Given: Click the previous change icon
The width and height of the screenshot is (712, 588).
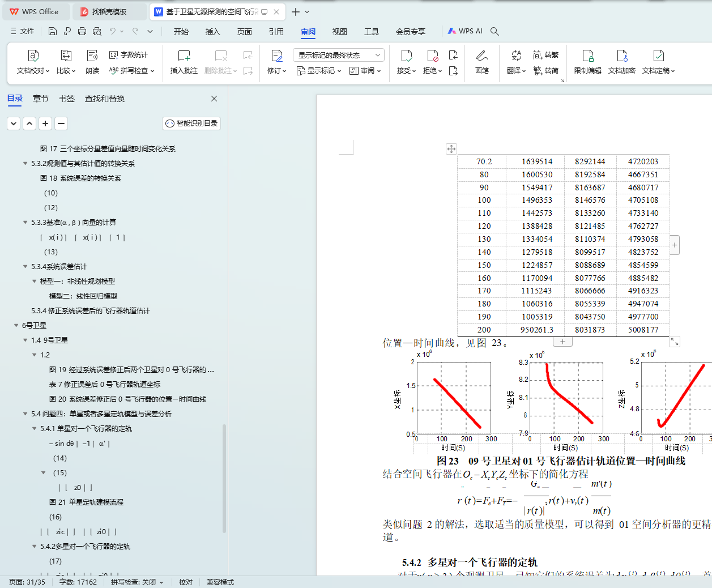Looking at the screenshot, I should 453,55.
